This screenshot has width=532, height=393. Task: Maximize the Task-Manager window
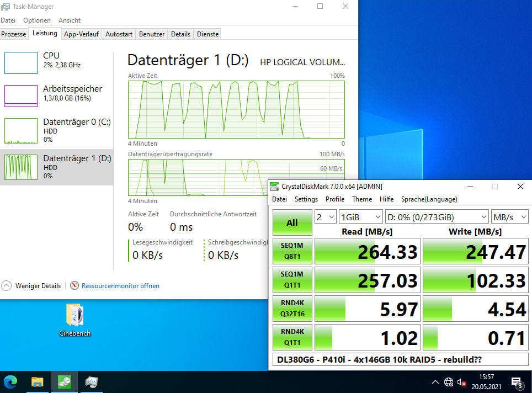pos(320,7)
